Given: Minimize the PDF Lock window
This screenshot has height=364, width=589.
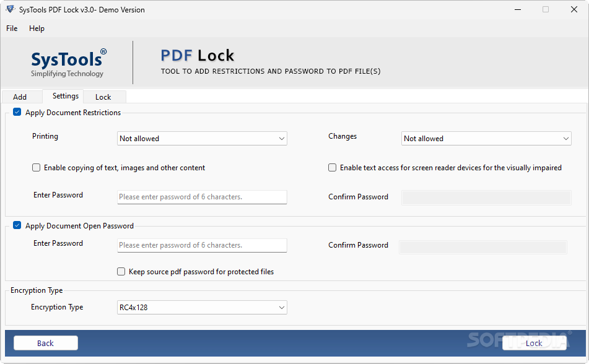Looking at the screenshot, I should coord(518,9).
